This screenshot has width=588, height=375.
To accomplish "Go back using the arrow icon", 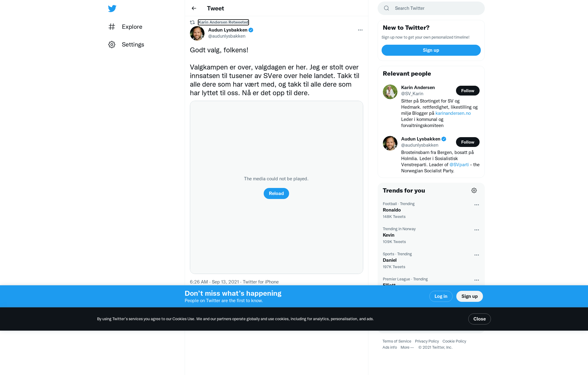I will [194, 8].
